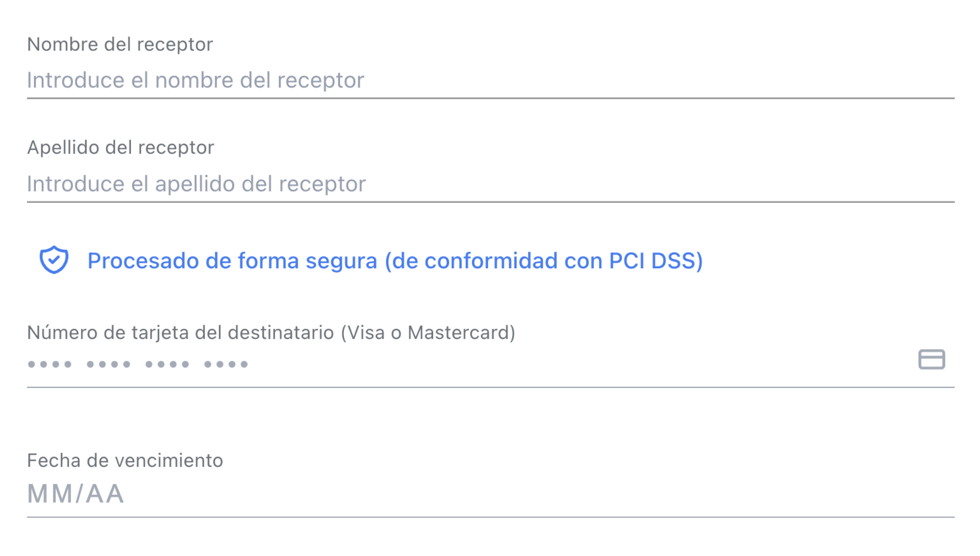980x556 pixels.
Task: Click the '(Visa o Mastercard)' text in label
Action: click(x=428, y=332)
